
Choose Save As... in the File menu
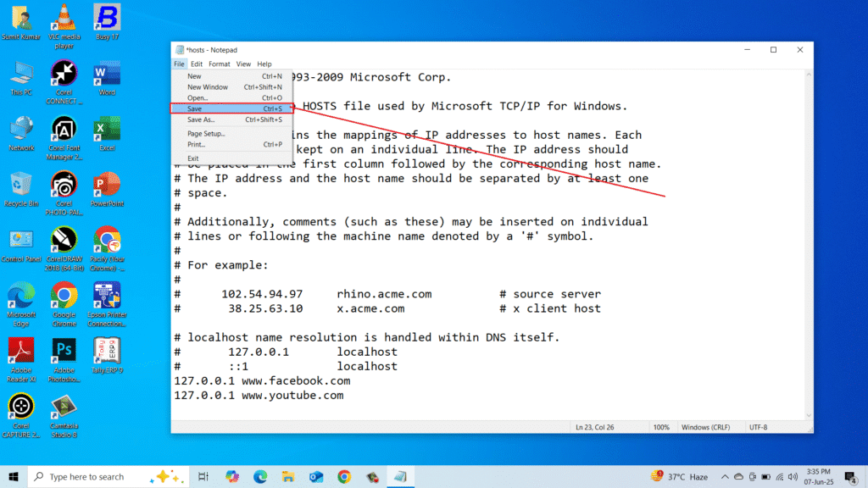coord(232,119)
